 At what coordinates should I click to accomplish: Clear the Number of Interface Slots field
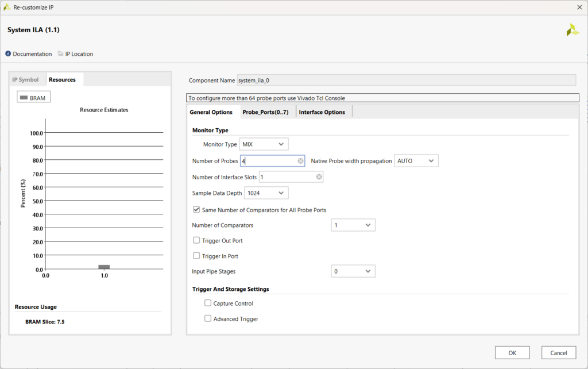(x=319, y=177)
